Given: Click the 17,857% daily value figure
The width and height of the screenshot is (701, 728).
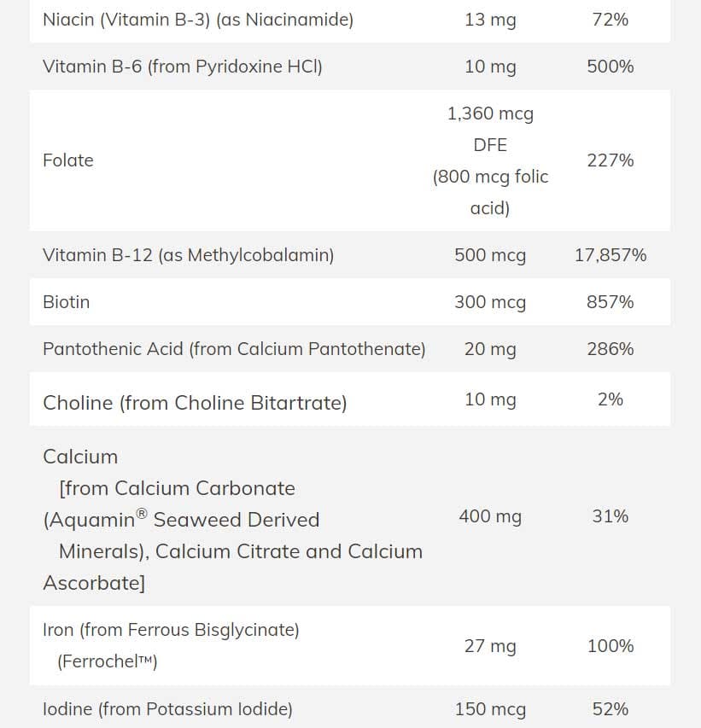Looking at the screenshot, I should coord(610,255).
